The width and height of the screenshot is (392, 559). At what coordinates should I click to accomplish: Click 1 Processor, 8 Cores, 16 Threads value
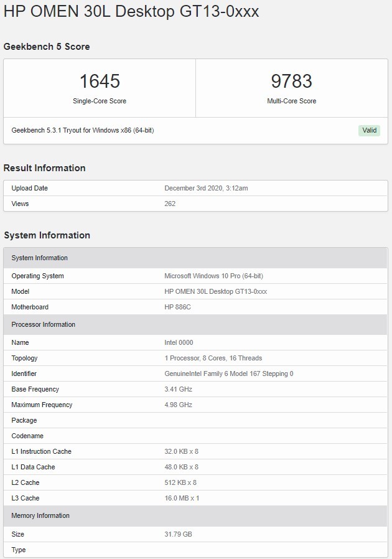pyautogui.click(x=213, y=358)
